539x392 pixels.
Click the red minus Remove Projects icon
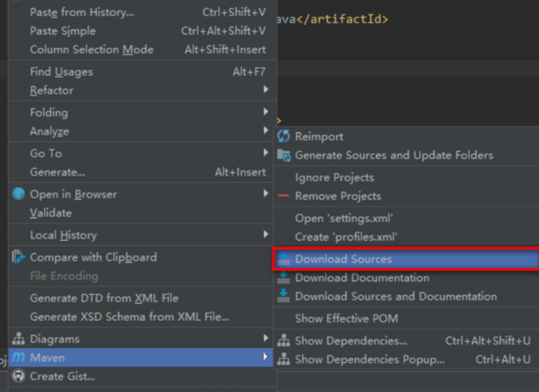[284, 196]
